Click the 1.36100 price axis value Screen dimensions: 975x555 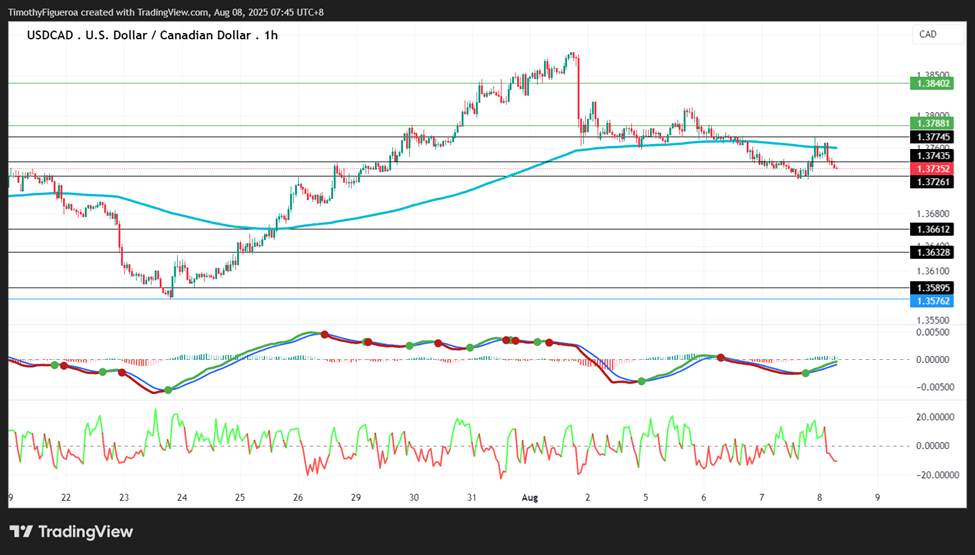(x=933, y=271)
